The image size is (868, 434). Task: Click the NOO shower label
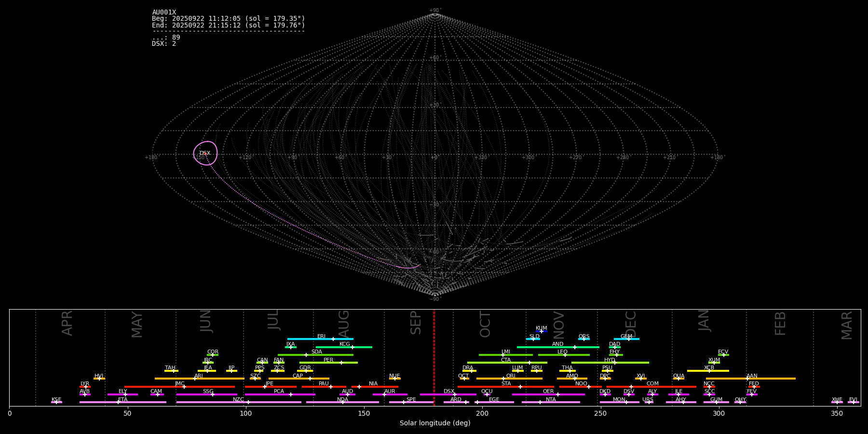581,384
